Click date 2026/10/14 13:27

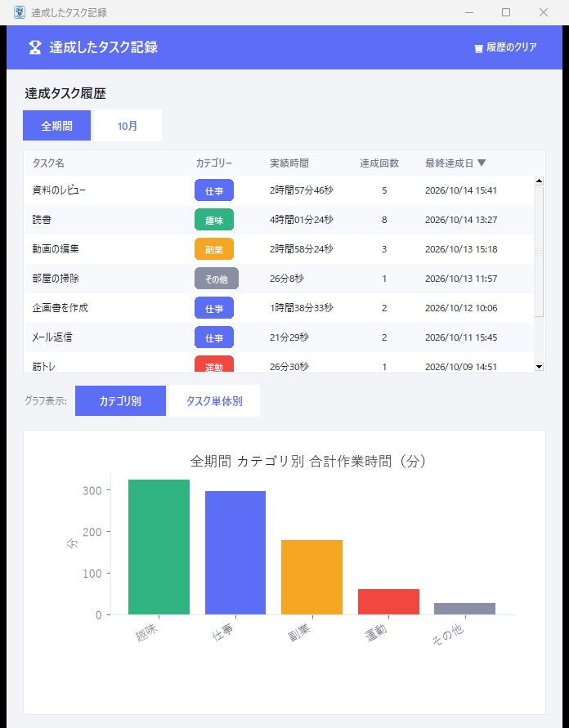pyautogui.click(x=461, y=220)
